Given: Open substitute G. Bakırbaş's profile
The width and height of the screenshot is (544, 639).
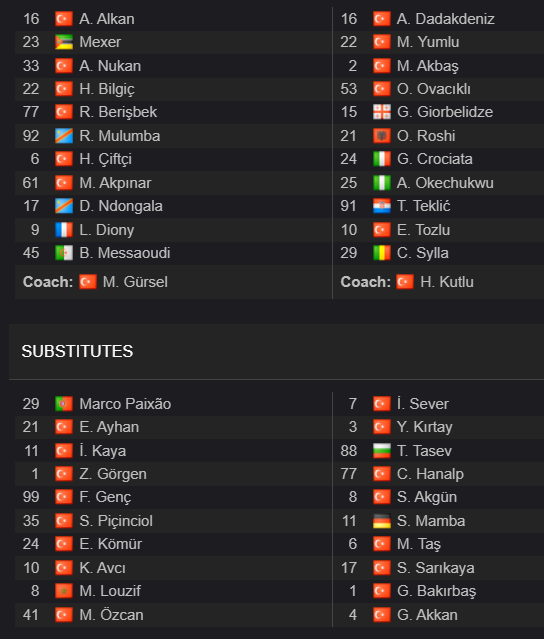Looking at the screenshot, I should [x=436, y=591].
